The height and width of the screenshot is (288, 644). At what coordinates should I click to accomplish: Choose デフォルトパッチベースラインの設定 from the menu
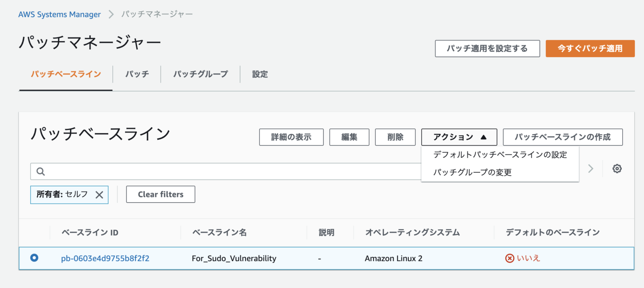499,154
